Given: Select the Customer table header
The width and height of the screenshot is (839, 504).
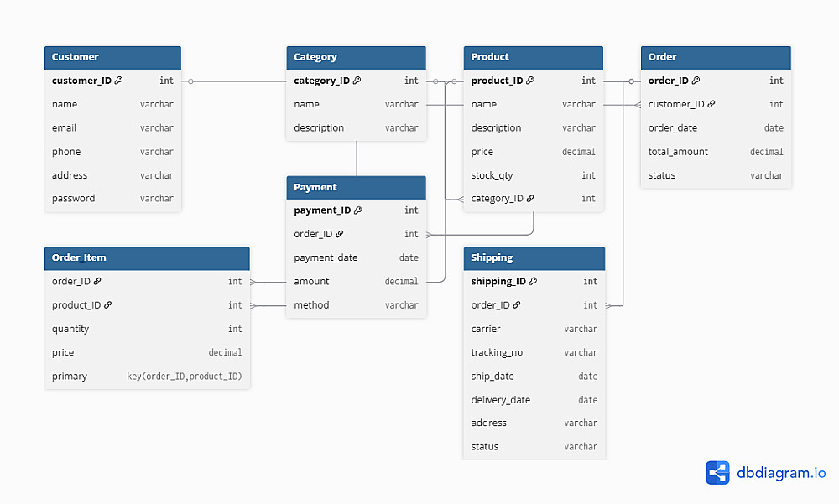Looking at the screenshot, I should (112, 57).
